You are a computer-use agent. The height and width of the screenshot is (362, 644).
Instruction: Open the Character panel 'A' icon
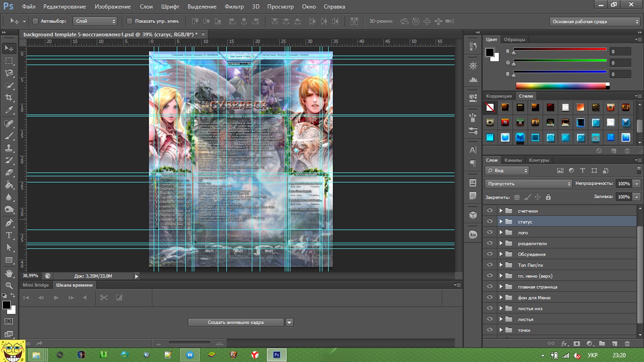click(x=473, y=150)
